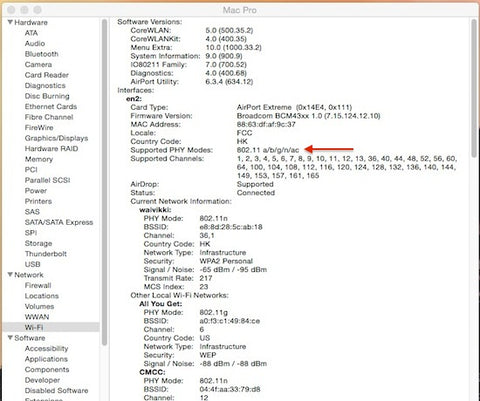This screenshot has width=480, height=401.
Task: Open Accessibility under Software
Action: (x=46, y=348)
